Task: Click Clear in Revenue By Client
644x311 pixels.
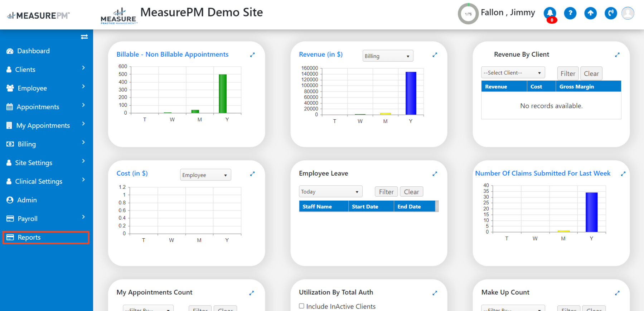Action: [x=591, y=73]
